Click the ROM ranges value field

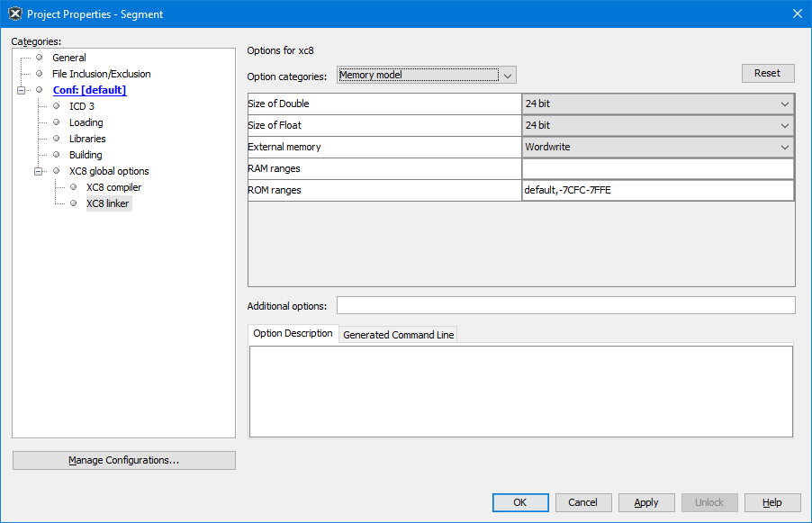[x=658, y=190]
